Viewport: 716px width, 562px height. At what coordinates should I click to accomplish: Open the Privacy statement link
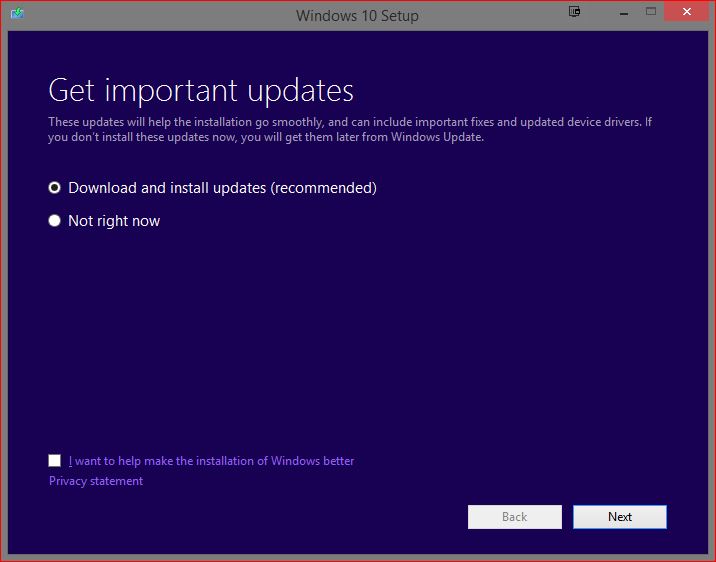pos(96,481)
